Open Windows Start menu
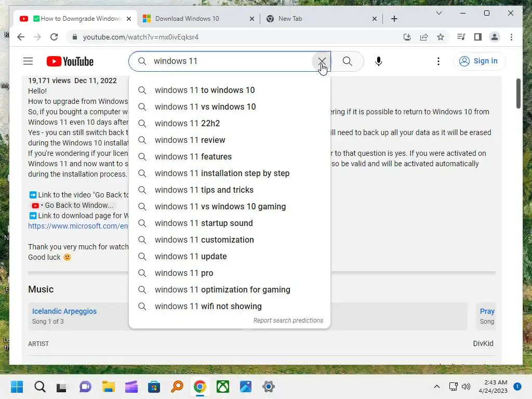The width and height of the screenshot is (532, 399). pyautogui.click(x=17, y=387)
